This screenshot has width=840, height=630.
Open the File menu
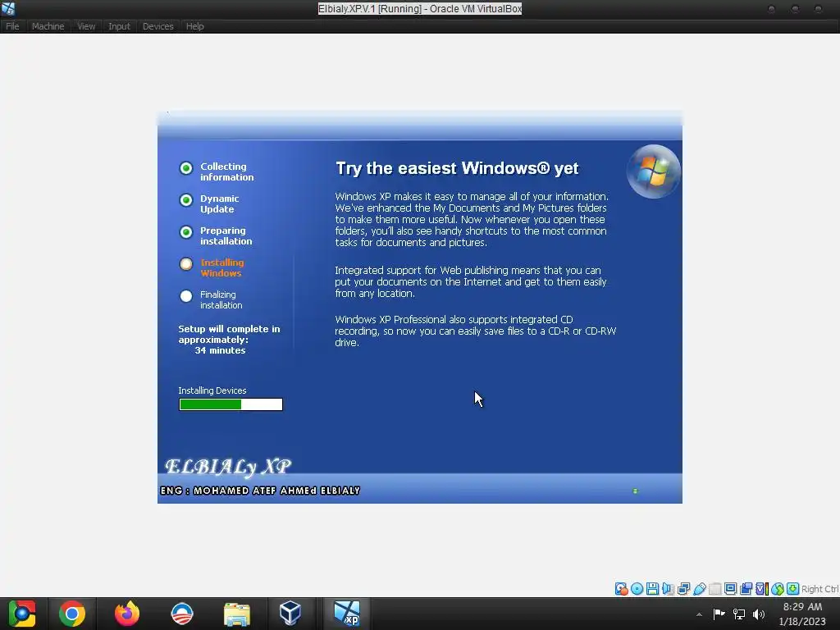pyautogui.click(x=12, y=26)
